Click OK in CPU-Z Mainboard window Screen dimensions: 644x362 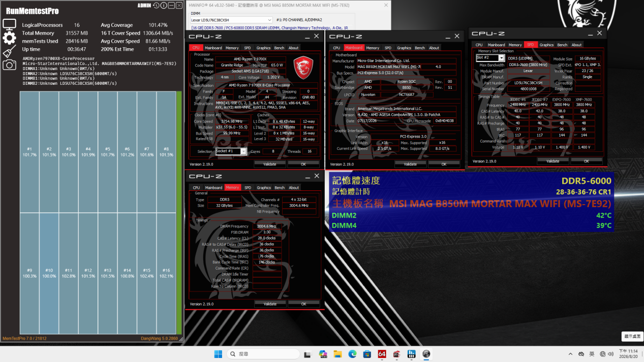(444, 164)
